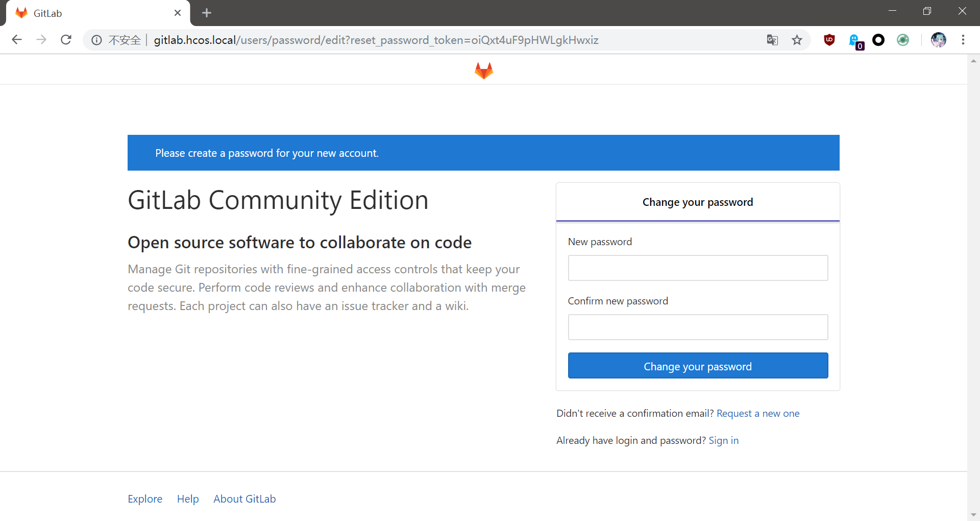Open a new browser tab
The image size is (980, 521).
pyautogui.click(x=206, y=13)
